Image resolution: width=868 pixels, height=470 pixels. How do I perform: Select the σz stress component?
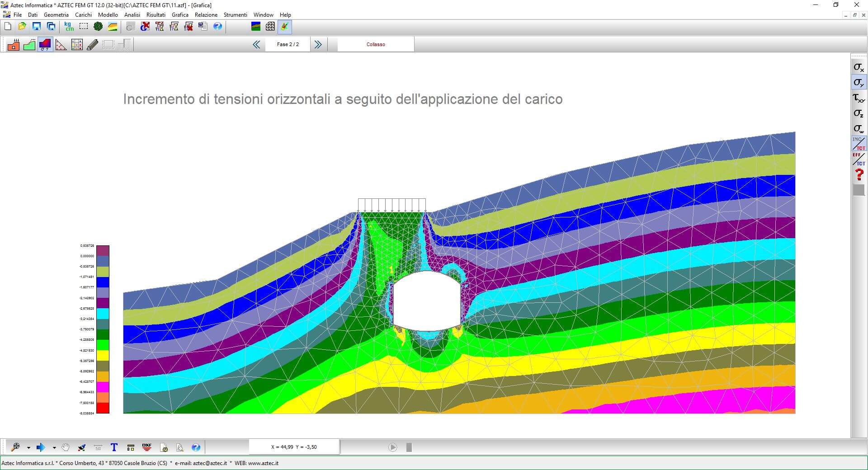click(x=859, y=113)
